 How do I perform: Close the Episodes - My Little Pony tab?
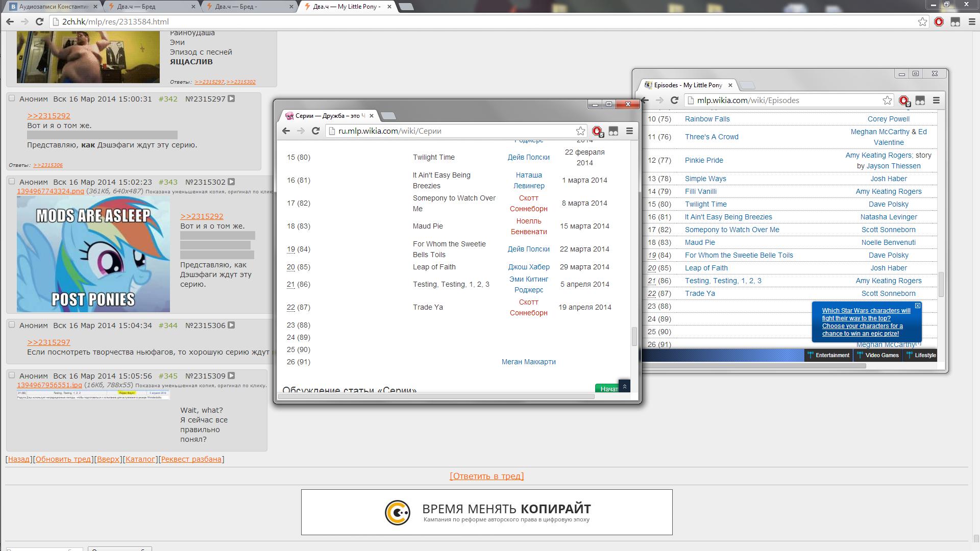click(x=730, y=85)
